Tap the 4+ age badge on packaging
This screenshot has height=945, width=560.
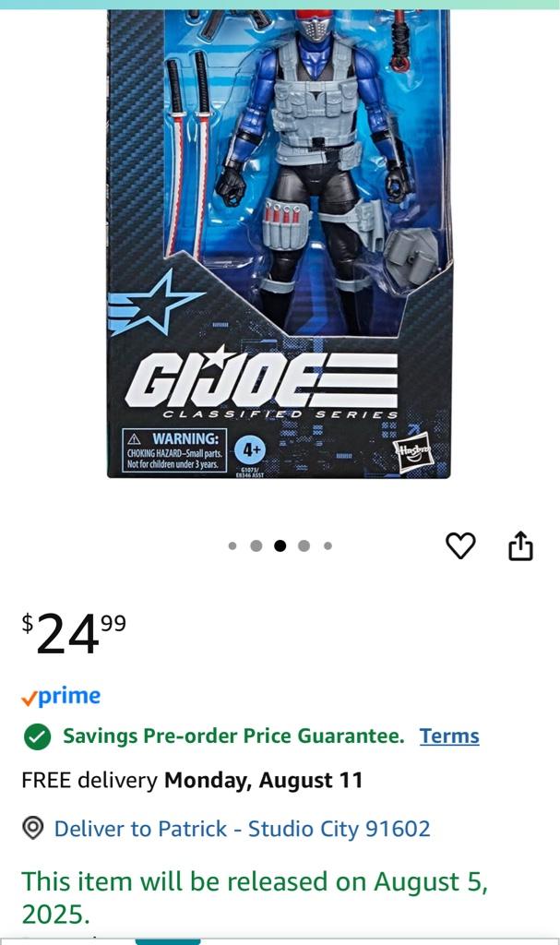[x=251, y=449]
